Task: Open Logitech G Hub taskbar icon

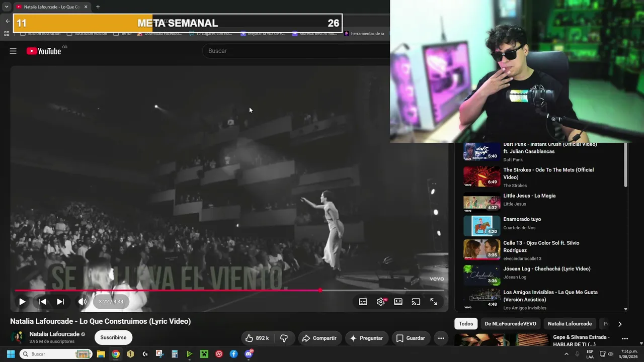Action: [145, 354]
